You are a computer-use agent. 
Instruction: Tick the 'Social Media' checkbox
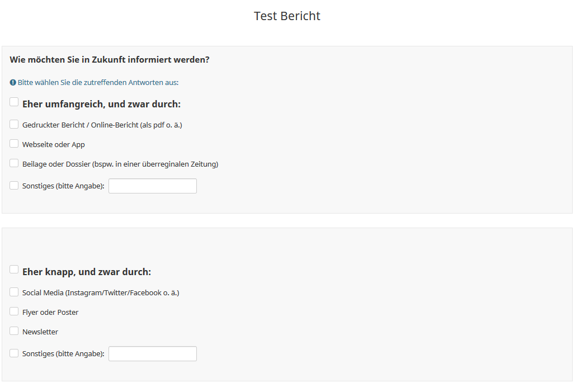pyautogui.click(x=14, y=292)
